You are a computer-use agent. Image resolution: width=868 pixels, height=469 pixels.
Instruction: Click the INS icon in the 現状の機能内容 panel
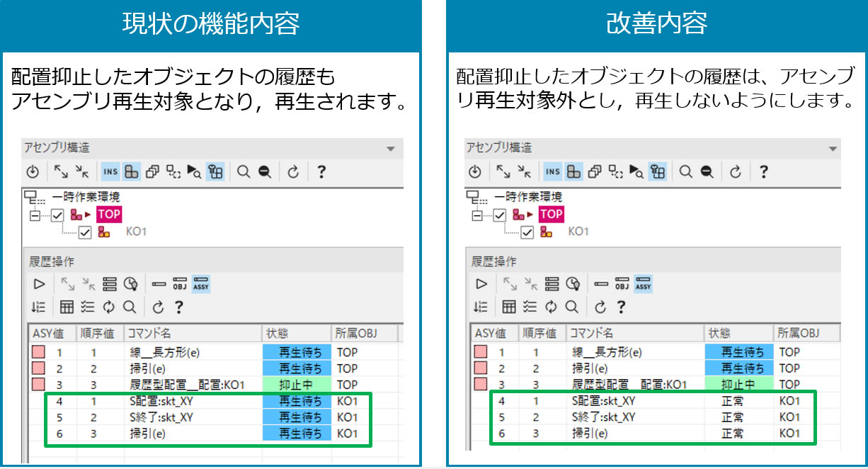[110, 171]
